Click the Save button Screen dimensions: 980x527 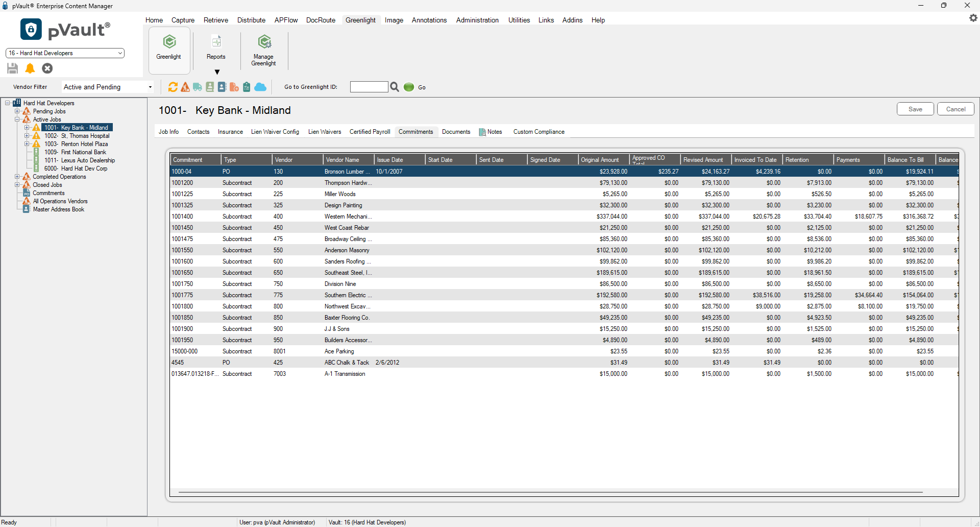(x=915, y=109)
